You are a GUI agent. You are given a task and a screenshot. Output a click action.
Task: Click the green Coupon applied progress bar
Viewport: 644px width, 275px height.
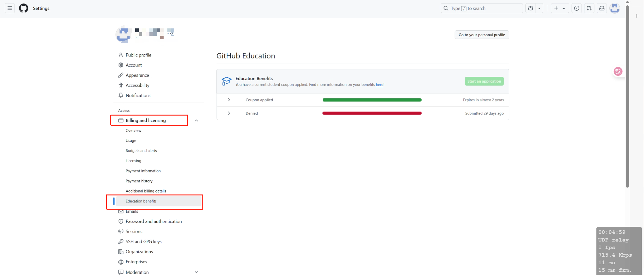pos(372,100)
